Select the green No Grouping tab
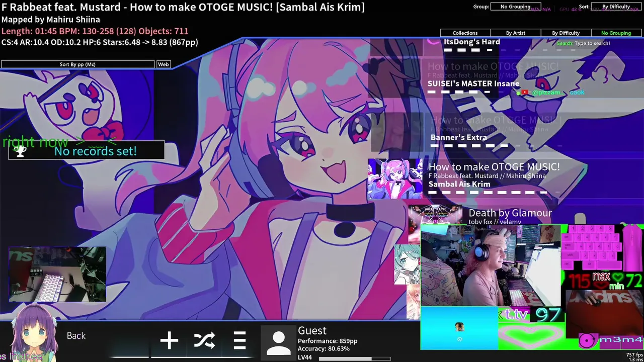644x362 pixels. pyautogui.click(x=616, y=33)
